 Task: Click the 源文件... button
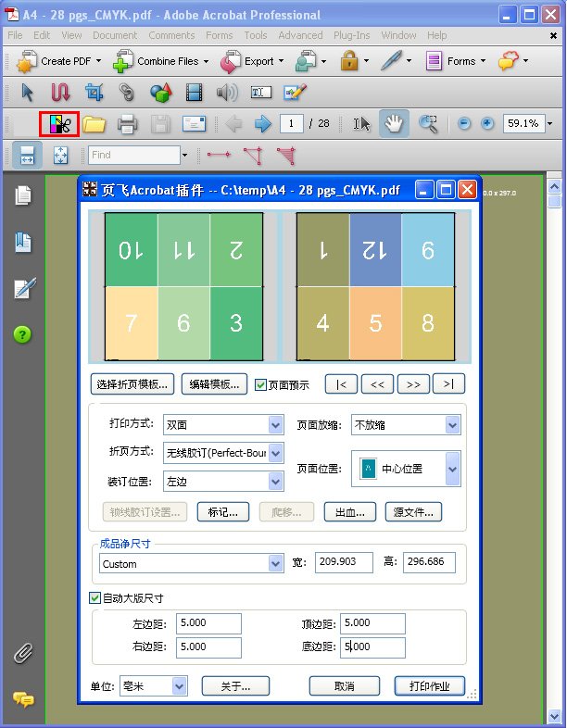pos(413,512)
